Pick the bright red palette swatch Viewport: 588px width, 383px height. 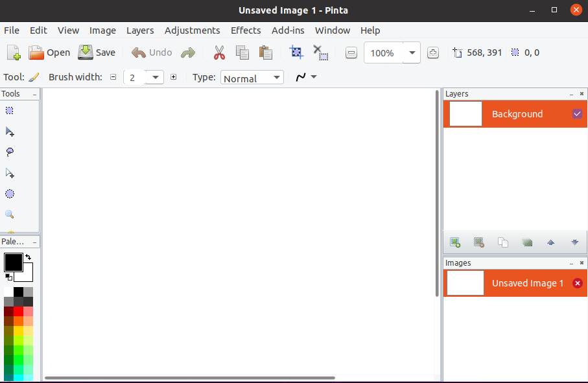[x=18, y=312]
